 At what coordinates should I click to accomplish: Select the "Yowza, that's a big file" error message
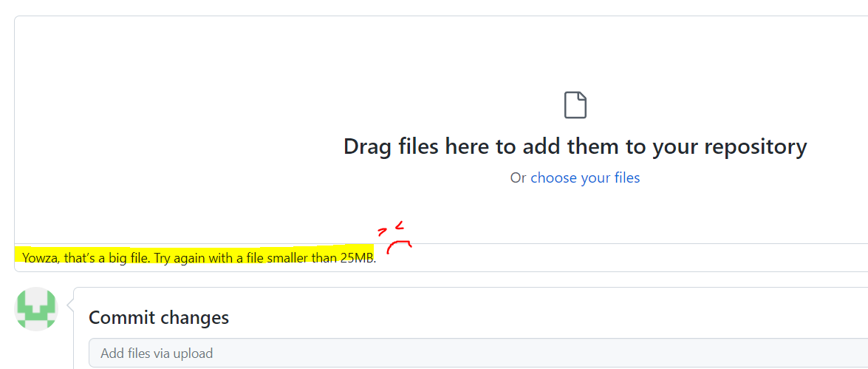click(x=199, y=257)
